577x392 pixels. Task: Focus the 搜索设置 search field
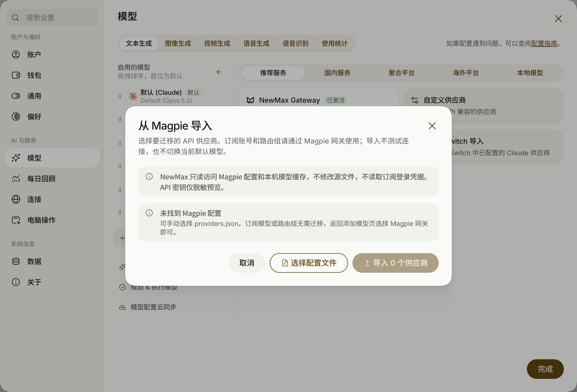pyautogui.click(x=52, y=17)
